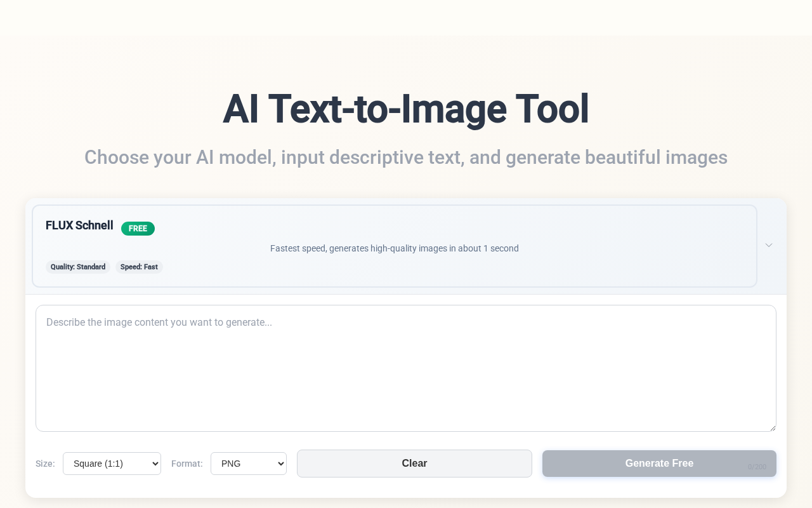Screen dimensions: 812x508
Task: Click the Generate Free button
Action: (659, 464)
